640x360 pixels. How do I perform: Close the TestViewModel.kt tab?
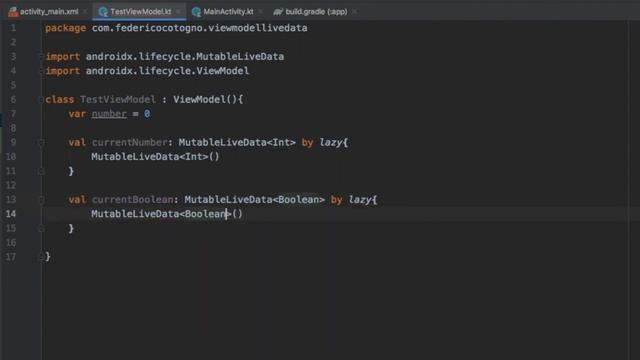click(x=178, y=12)
